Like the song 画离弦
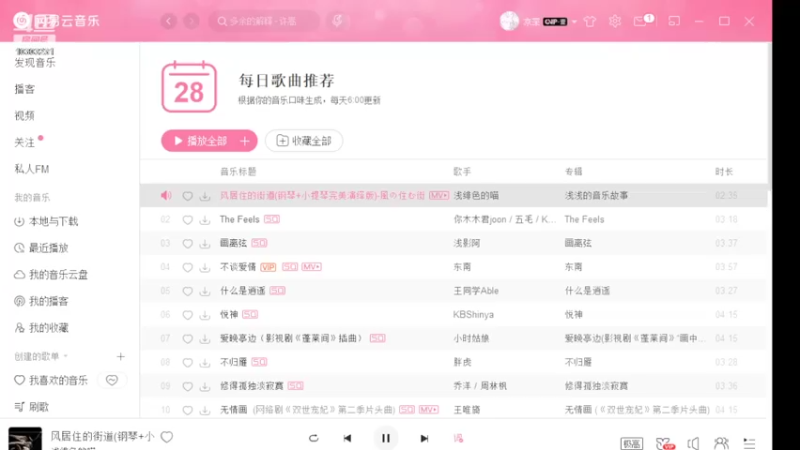This screenshot has width=800, height=450. click(188, 243)
